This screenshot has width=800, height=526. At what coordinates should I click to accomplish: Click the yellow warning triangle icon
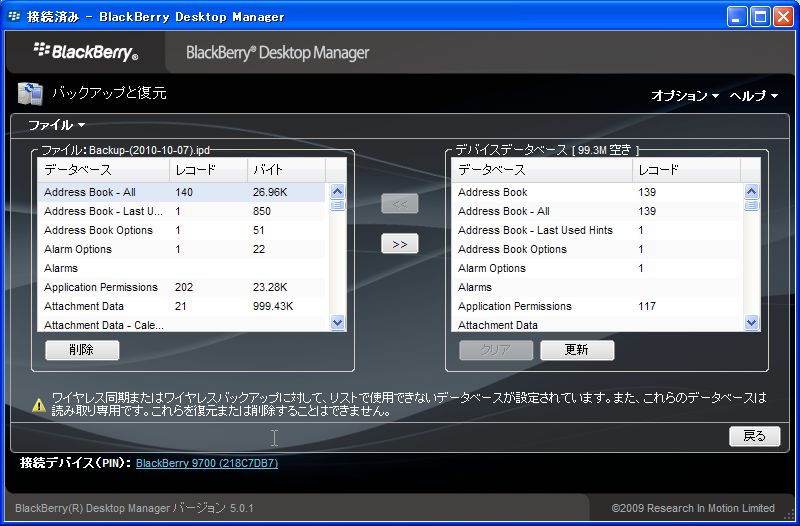(38, 405)
